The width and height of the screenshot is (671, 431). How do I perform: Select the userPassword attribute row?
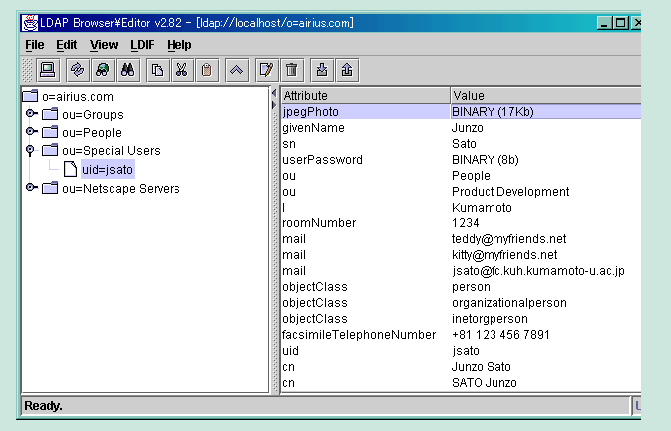461,160
